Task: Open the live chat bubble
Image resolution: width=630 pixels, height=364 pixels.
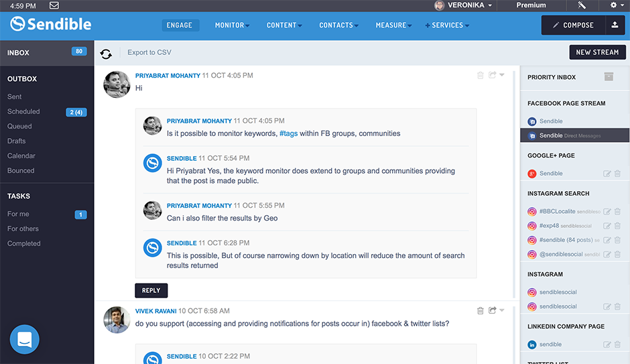Action: (25, 339)
